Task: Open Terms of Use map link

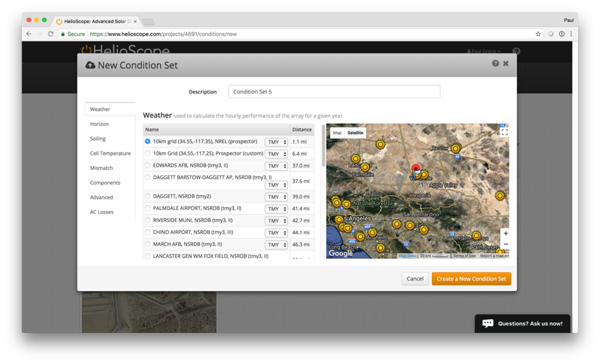Action: tap(464, 256)
